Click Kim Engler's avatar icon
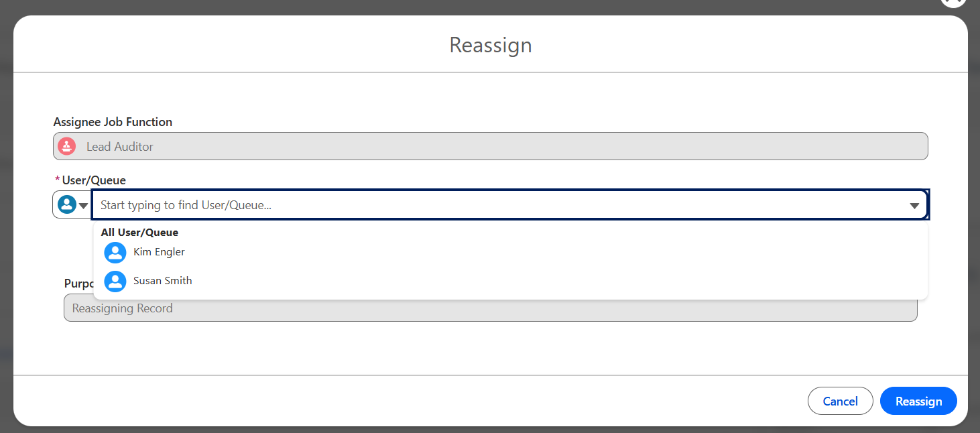This screenshot has width=980, height=433. pos(115,253)
